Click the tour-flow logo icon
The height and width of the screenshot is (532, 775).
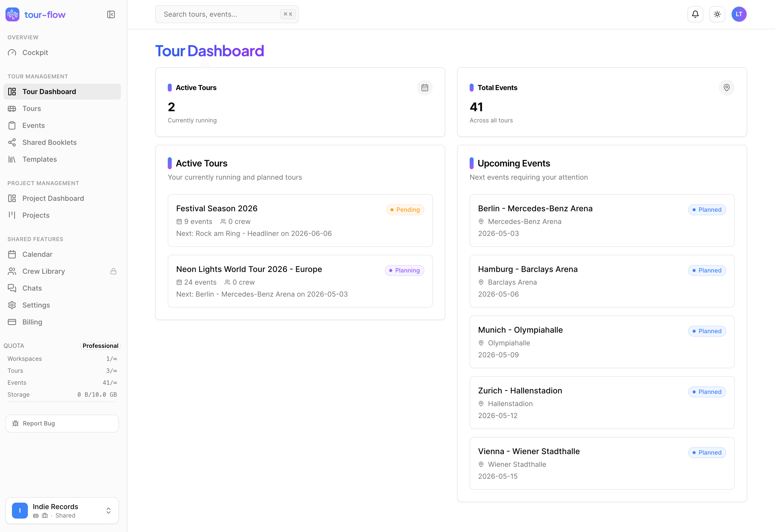pos(12,14)
